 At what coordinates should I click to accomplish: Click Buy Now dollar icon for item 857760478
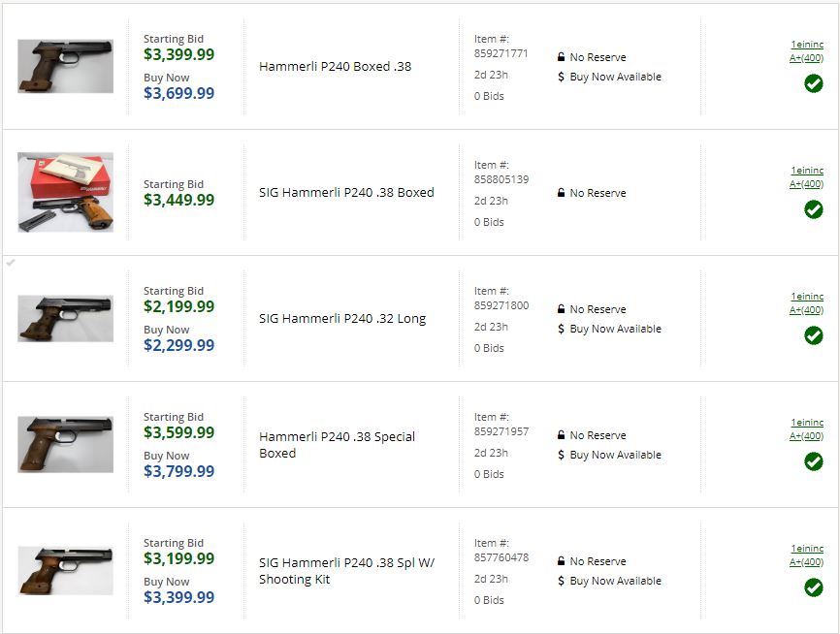click(561, 581)
